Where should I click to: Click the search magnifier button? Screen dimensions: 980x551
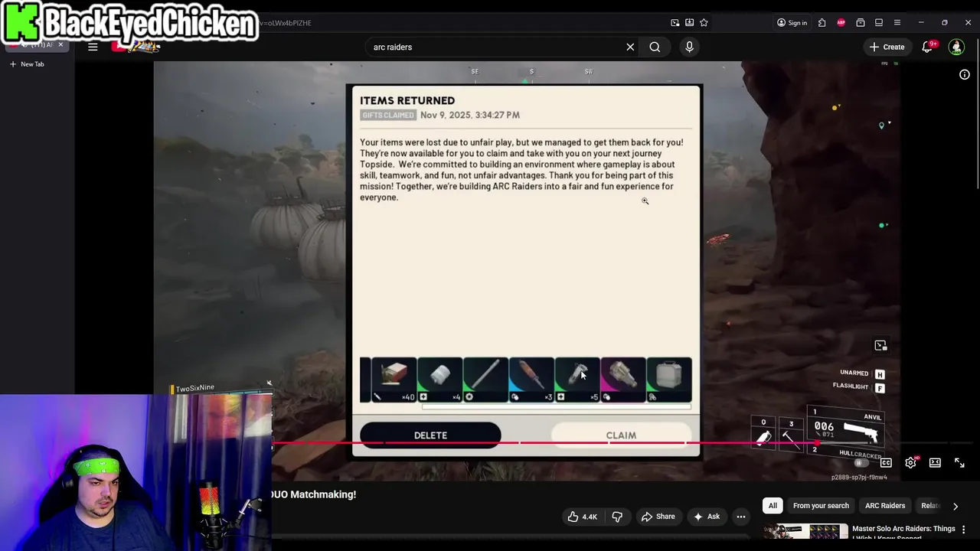coord(655,47)
